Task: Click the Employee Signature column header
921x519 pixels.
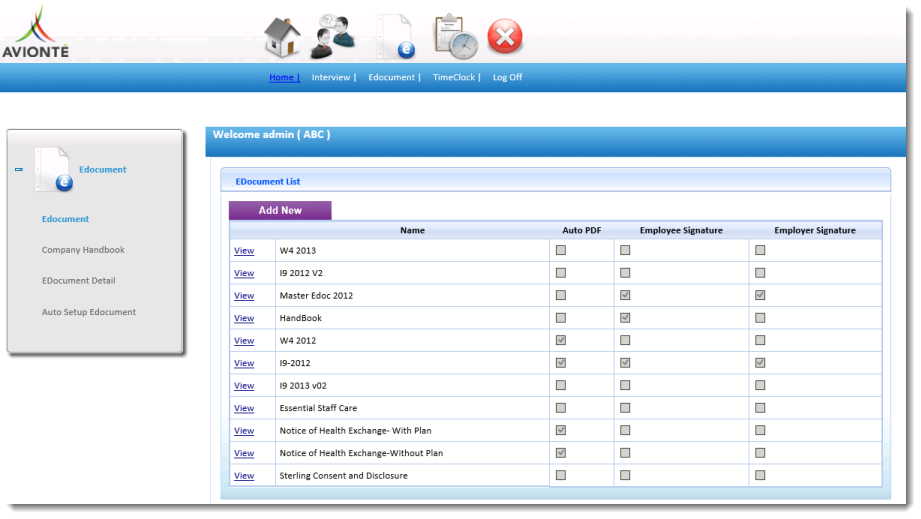Action: point(681,230)
